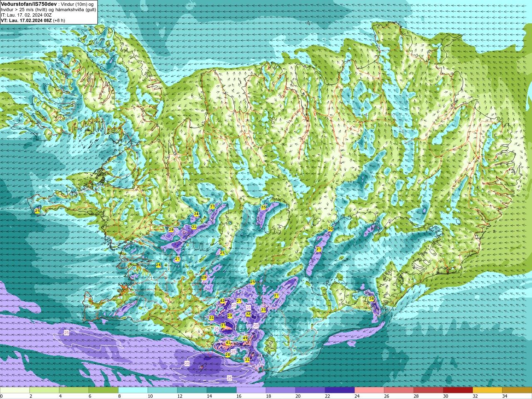
Task: Pick the green 4–6 m/s legend swatch
Action: pyautogui.click(x=74, y=390)
